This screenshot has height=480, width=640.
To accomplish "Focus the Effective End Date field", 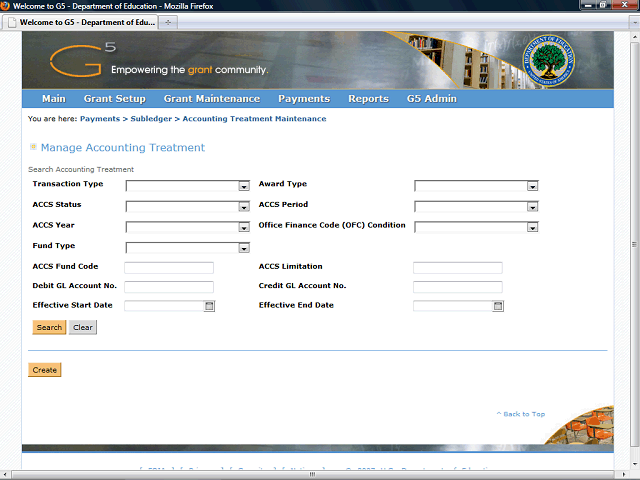I will (453, 306).
